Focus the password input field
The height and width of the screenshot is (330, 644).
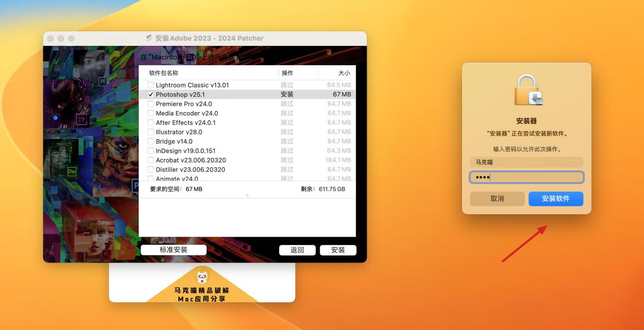point(527,177)
